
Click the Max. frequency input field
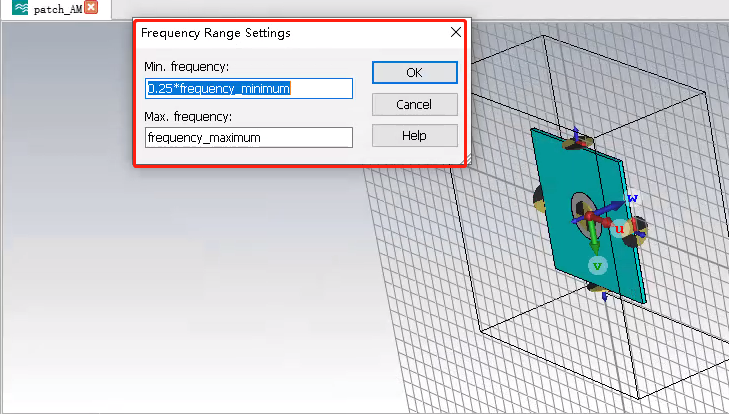tap(249, 138)
